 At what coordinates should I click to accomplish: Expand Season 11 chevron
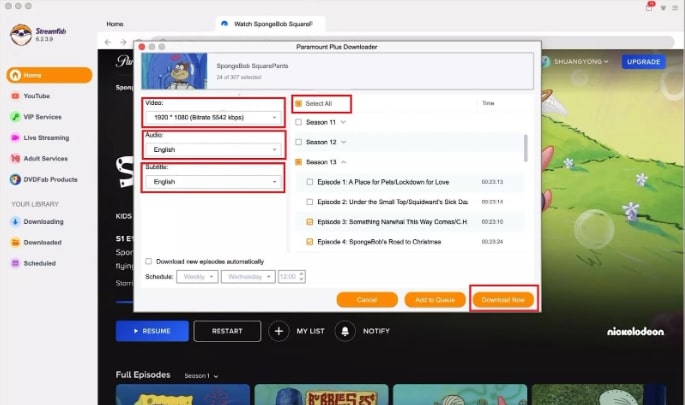(x=343, y=122)
